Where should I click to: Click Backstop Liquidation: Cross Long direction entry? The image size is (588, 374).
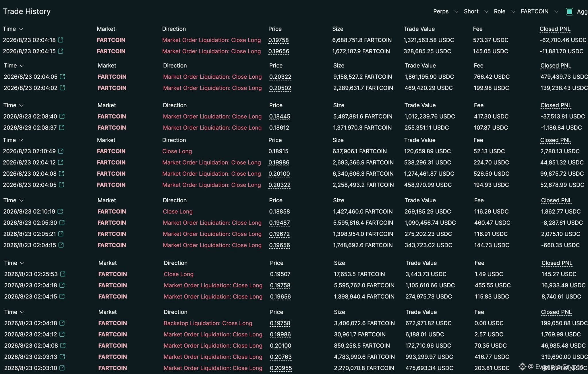coord(208,323)
